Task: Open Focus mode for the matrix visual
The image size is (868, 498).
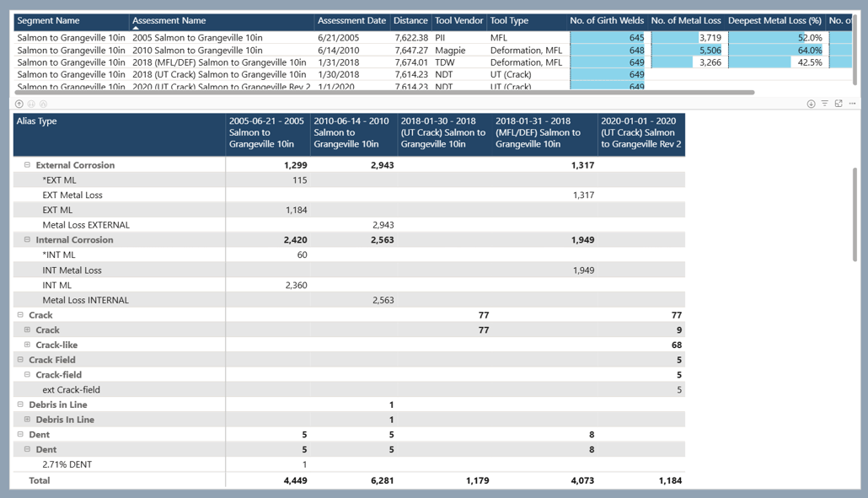Action: tap(839, 104)
